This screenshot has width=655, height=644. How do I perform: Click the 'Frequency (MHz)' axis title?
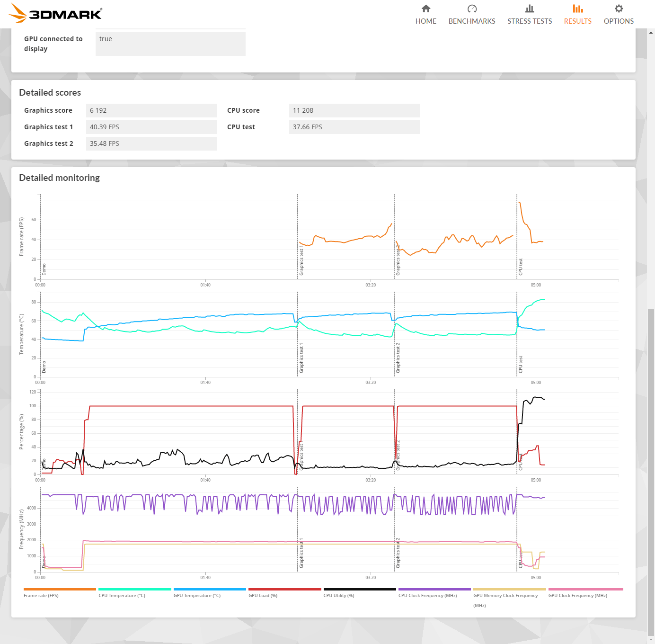21,529
